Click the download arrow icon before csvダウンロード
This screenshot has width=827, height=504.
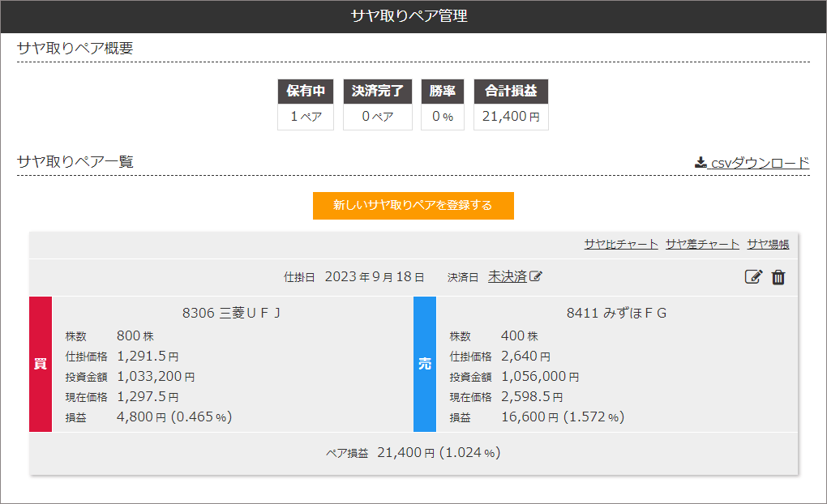point(701,163)
